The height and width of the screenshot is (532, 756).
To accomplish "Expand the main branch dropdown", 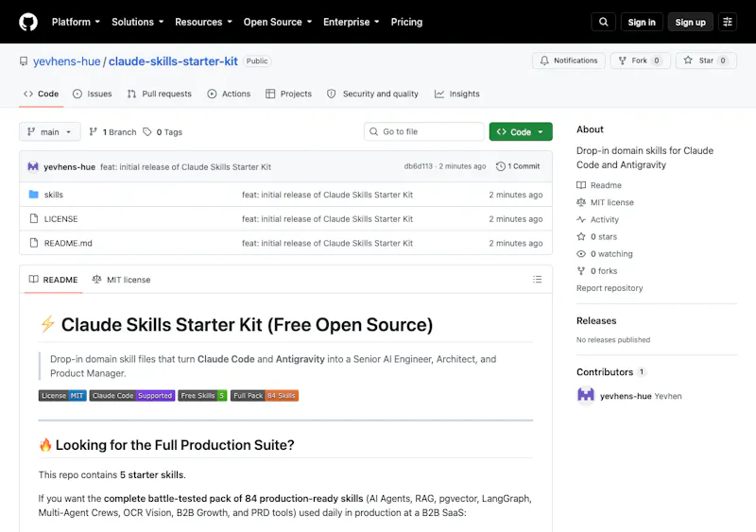I will click(50, 131).
